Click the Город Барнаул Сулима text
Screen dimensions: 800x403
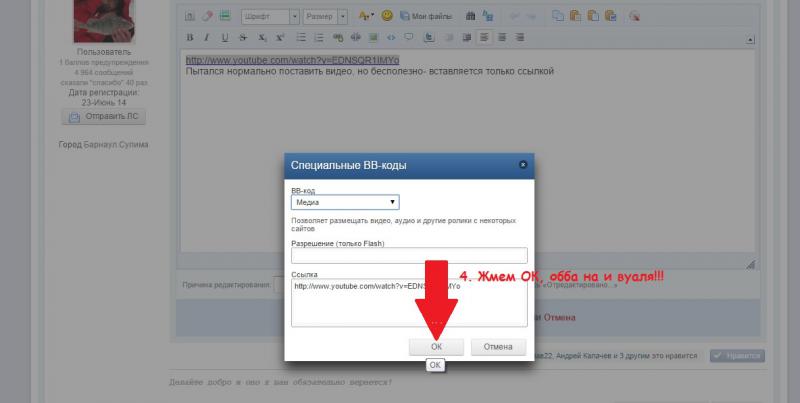104,144
